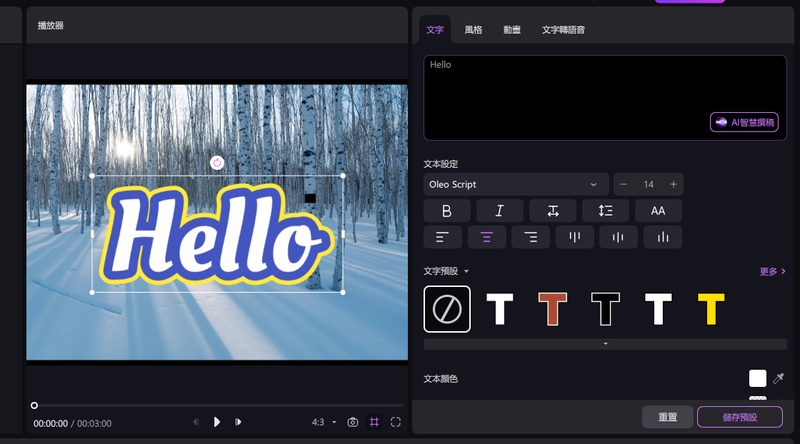Toggle bold text formatting
This screenshot has width=800, height=444.
coord(447,211)
